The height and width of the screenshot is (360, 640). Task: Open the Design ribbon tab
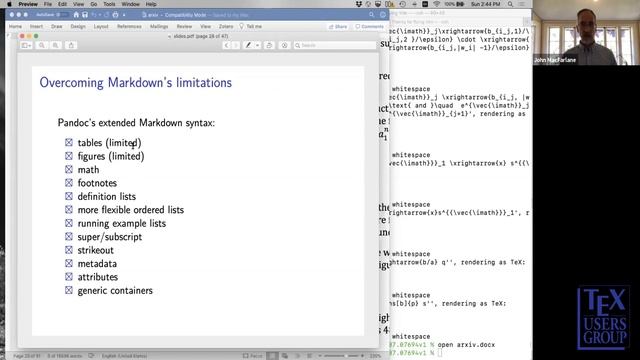pos(78,27)
